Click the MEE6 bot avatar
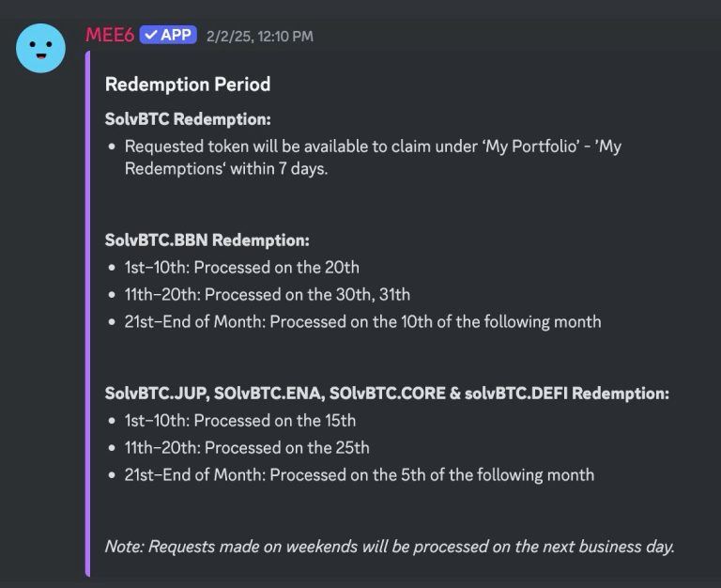The width and height of the screenshot is (721, 588). tap(41, 48)
